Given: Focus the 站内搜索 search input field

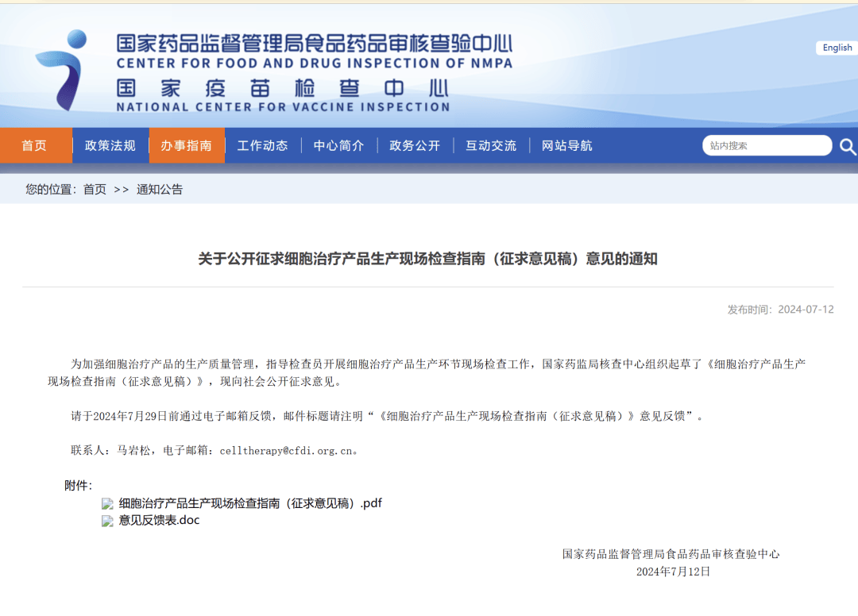Looking at the screenshot, I should click(x=765, y=146).
